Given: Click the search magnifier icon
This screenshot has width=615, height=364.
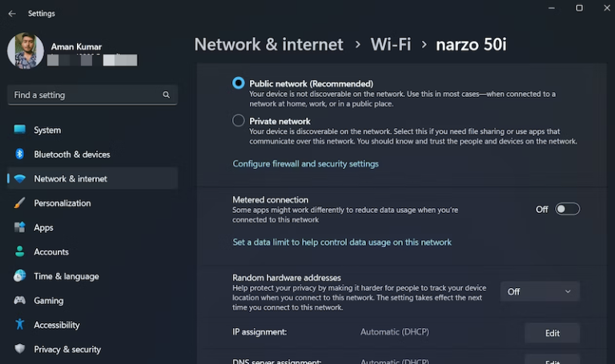Looking at the screenshot, I should coord(167,95).
